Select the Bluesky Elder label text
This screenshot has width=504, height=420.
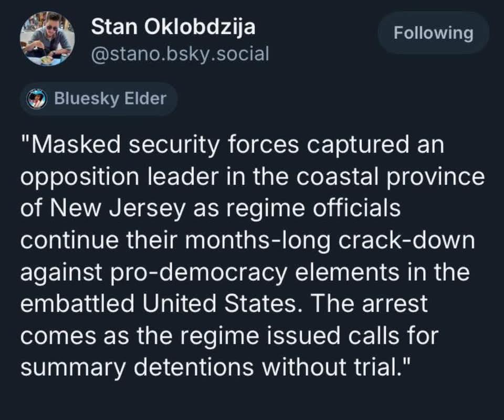pyautogui.click(x=110, y=99)
